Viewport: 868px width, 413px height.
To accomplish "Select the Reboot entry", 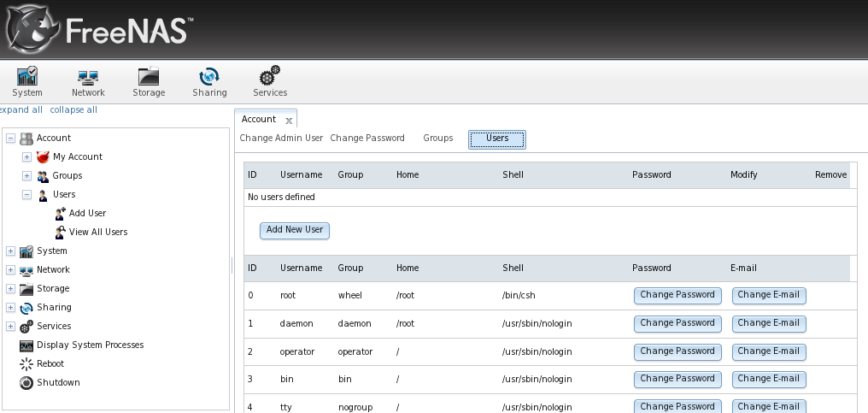I will [x=50, y=364].
